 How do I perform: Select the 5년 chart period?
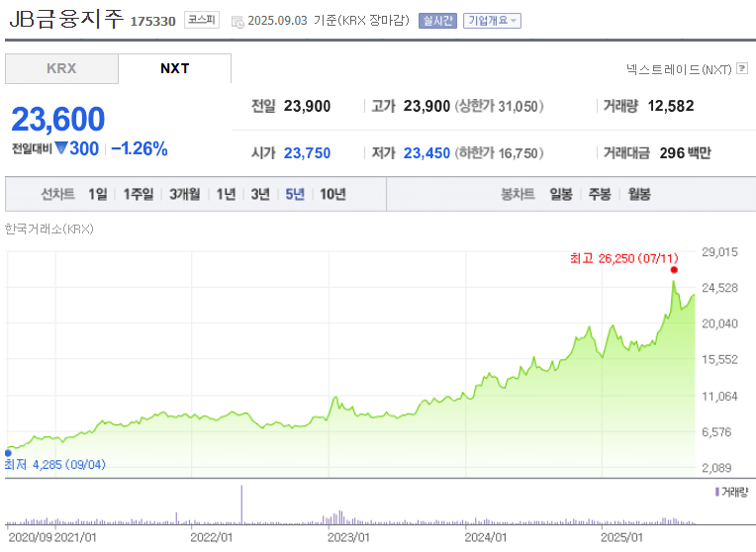295,194
